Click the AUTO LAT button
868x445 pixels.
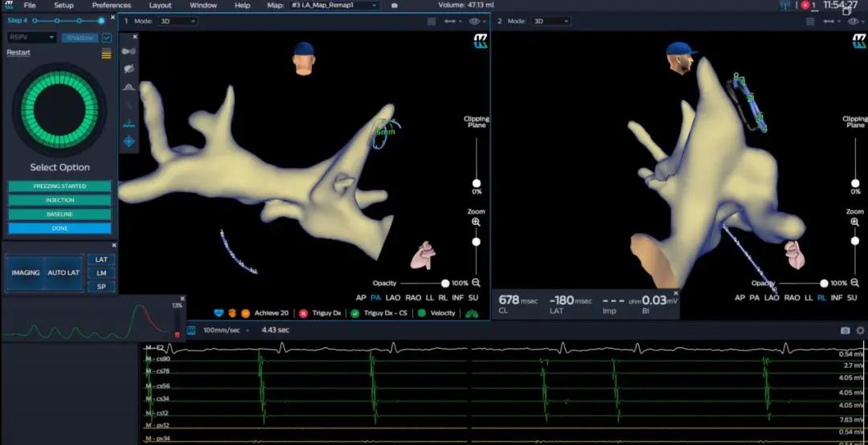[x=63, y=273]
